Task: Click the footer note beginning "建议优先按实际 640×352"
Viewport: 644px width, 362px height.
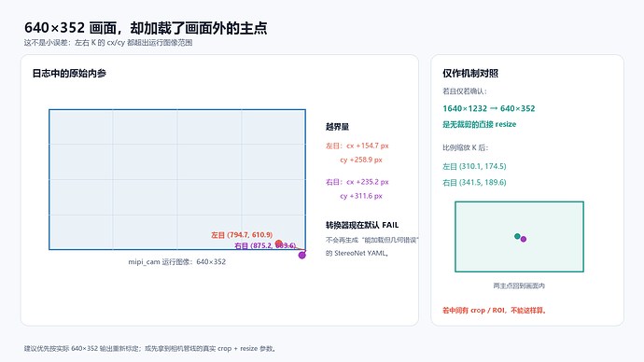Action: coord(150,348)
